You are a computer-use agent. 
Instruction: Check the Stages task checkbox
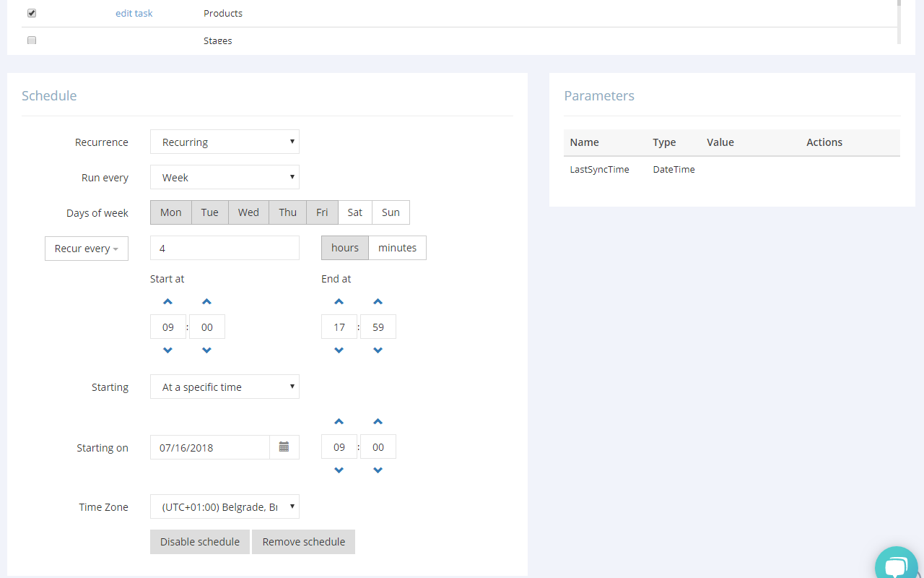(32, 40)
